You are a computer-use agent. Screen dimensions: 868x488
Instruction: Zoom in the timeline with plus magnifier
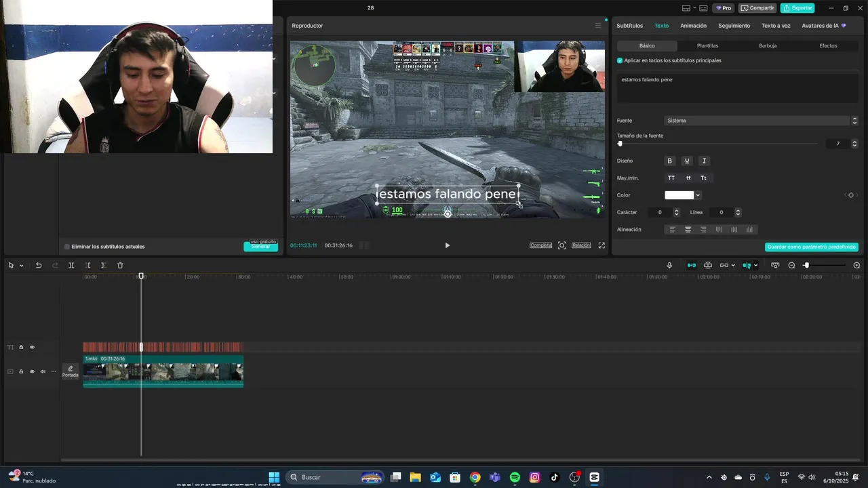(856, 265)
